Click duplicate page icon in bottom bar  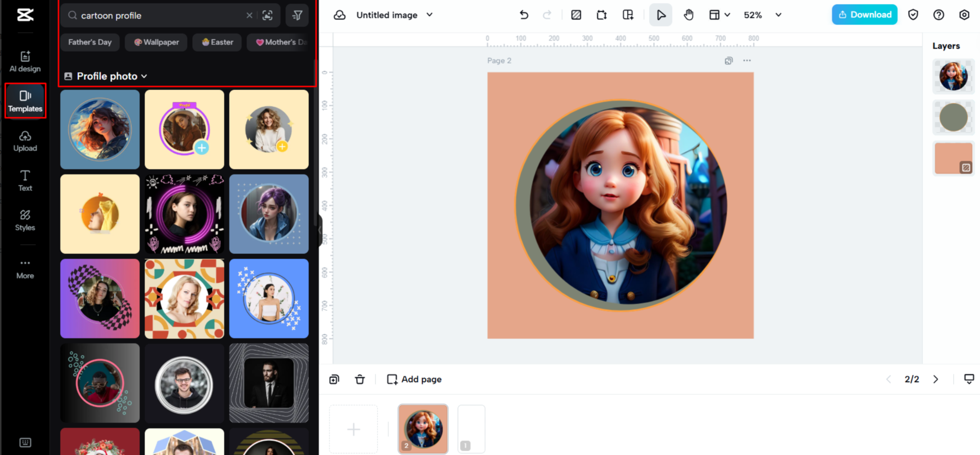point(334,380)
